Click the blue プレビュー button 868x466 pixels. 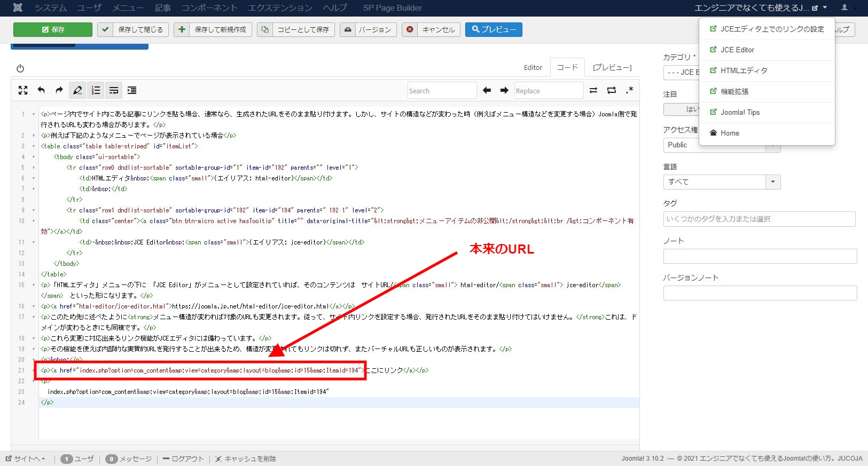click(494, 29)
